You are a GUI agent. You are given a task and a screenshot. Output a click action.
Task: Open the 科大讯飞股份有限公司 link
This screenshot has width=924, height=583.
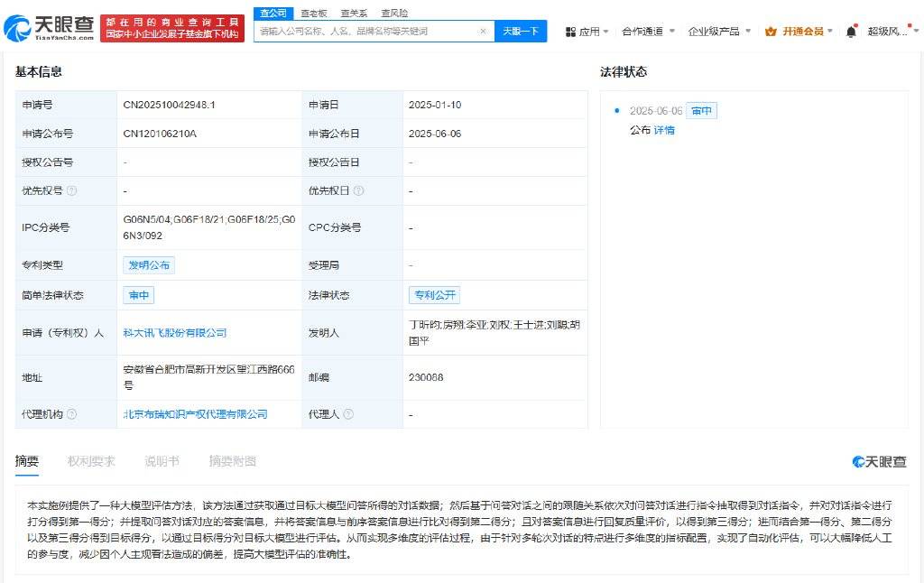point(175,332)
